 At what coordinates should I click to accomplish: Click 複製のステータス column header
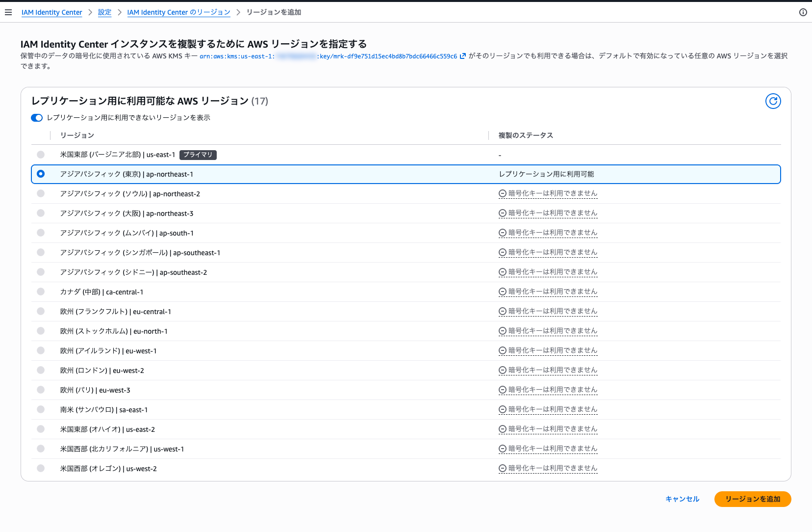click(x=526, y=135)
